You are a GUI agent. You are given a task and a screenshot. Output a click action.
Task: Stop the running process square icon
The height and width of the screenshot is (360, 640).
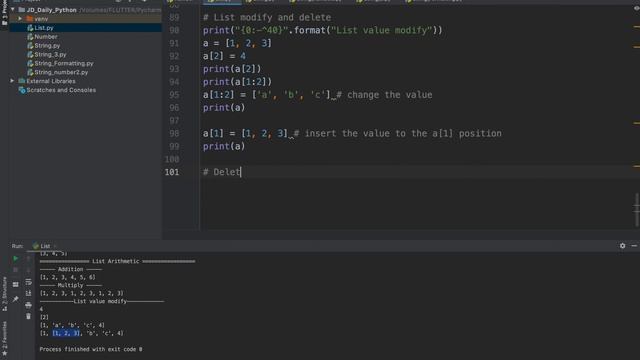click(x=16, y=270)
